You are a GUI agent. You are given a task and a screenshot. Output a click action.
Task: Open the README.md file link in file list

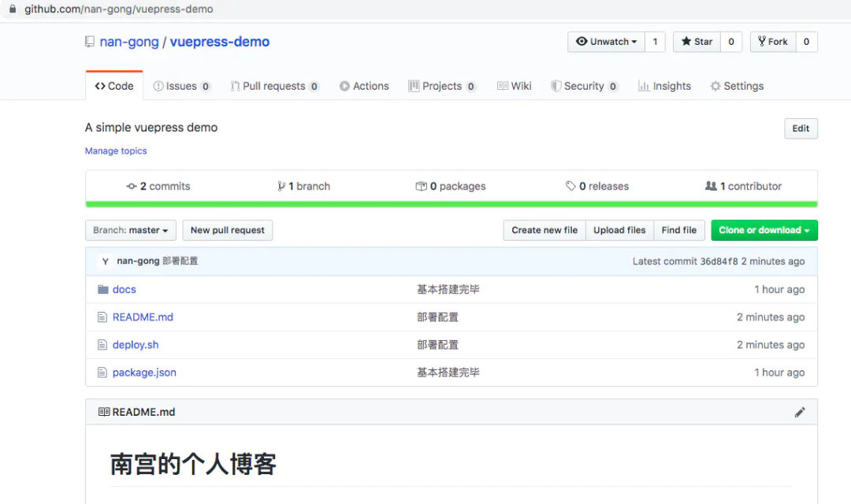143,317
